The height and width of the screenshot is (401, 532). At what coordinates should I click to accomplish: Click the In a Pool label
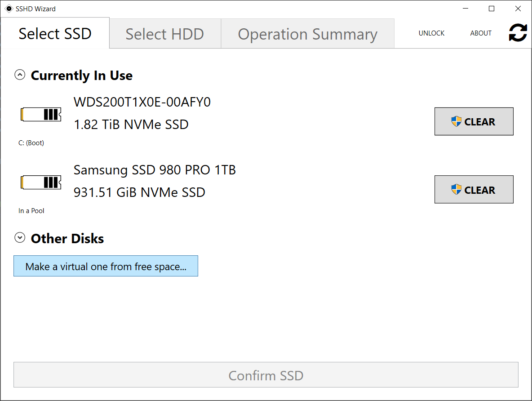click(31, 211)
